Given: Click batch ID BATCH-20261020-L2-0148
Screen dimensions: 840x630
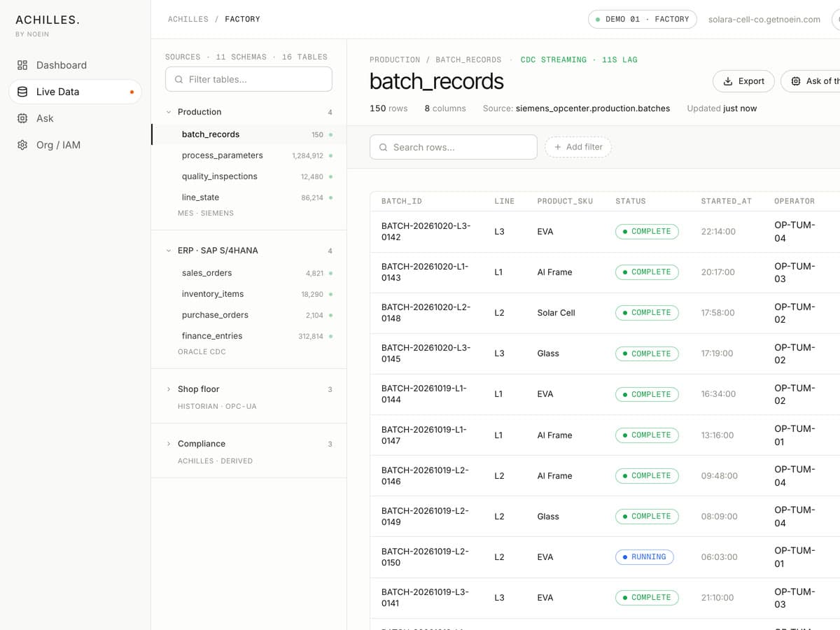Looking at the screenshot, I should coord(426,313).
